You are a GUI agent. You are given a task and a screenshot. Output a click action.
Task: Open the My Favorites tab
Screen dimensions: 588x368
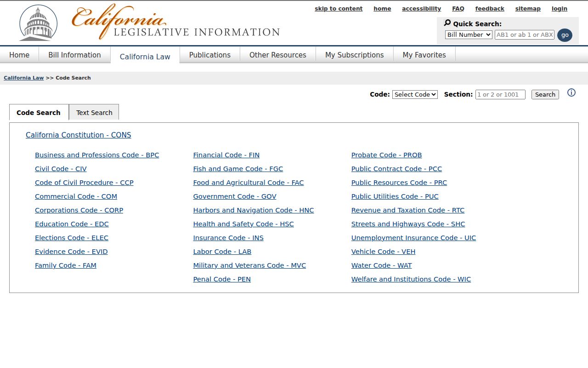(x=424, y=55)
